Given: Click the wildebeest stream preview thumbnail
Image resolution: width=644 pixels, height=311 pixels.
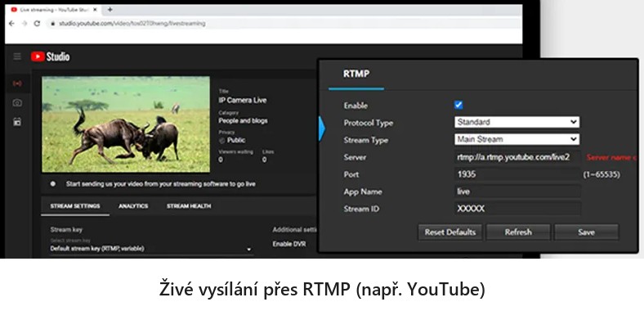Looking at the screenshot, I should 126,124.
